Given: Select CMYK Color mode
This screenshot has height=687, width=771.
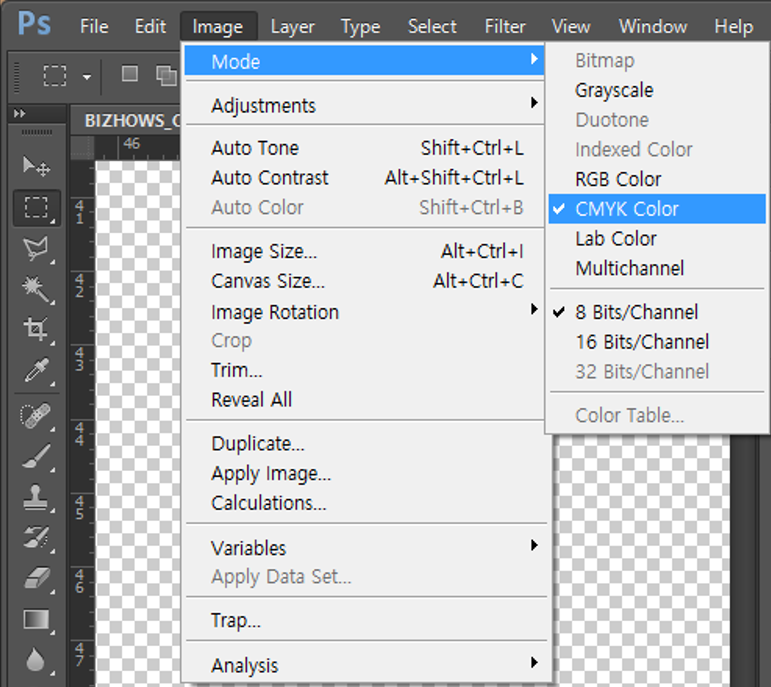Looking at the screenshot, I should click(x=657, y=209).
